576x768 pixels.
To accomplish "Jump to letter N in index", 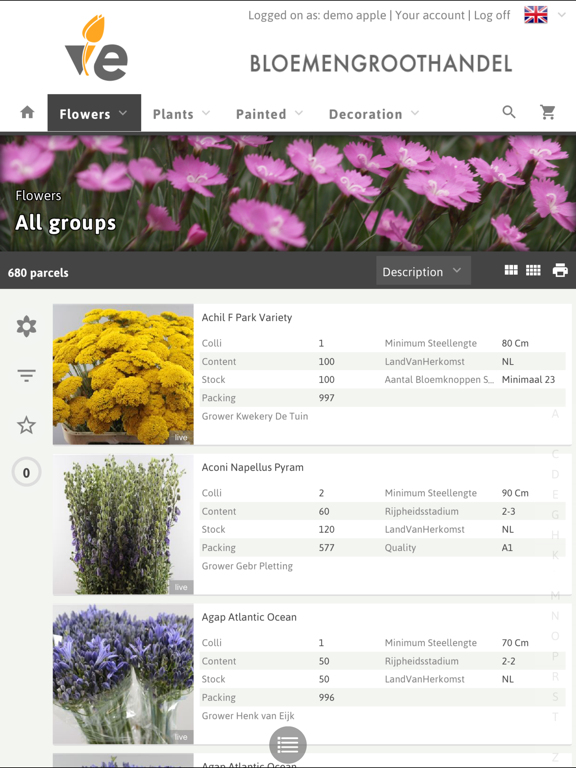I will (x=555, y=616).
